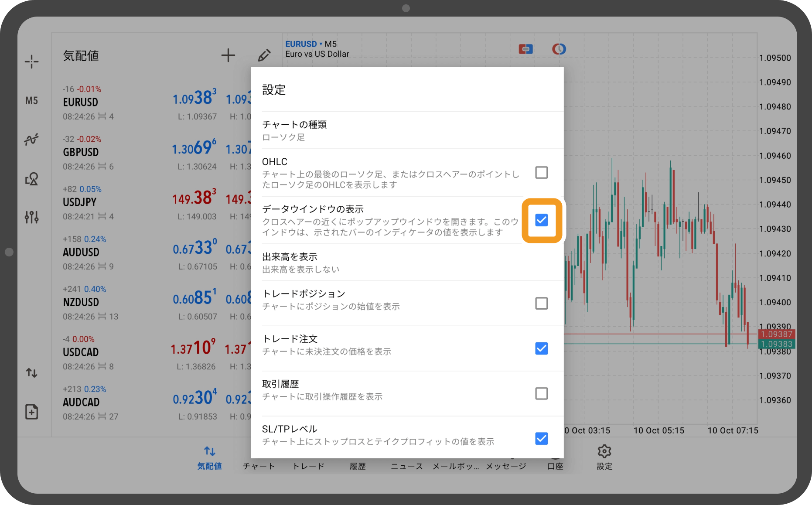Switch to 気配値 tab

point(209,457)
